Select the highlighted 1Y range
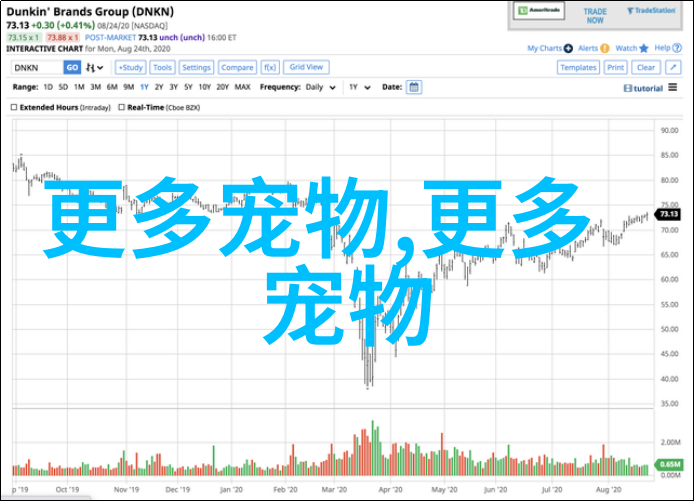The width and height of the screenshot is (695, 502). tap(144, 87)
